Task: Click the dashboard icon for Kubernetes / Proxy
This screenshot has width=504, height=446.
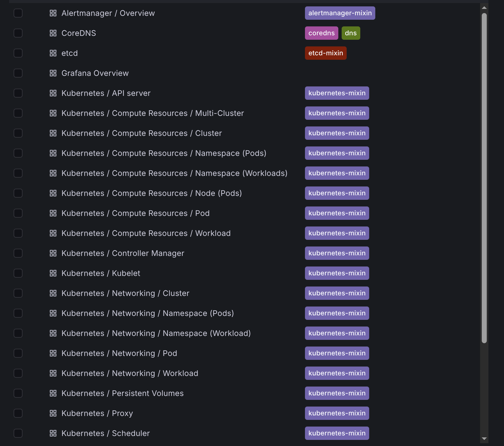Action: click(53, 413)
